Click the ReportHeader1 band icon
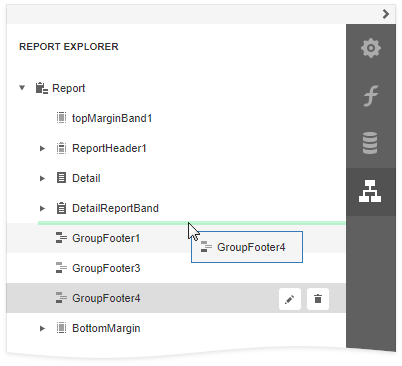 [x=61, y=148]
